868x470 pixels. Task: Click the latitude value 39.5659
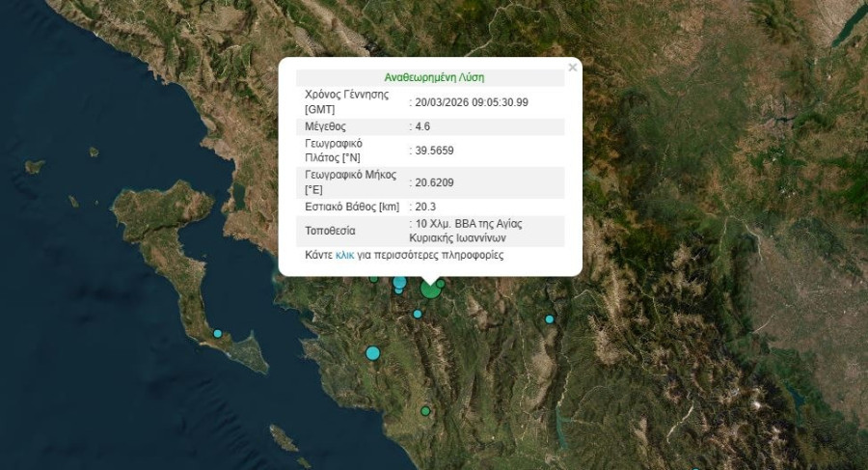(434, 151)
